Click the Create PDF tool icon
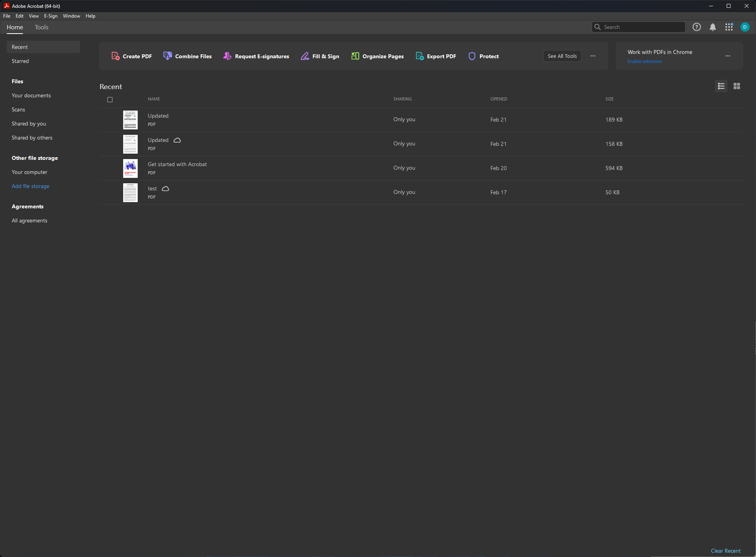 tap(115, 56)
